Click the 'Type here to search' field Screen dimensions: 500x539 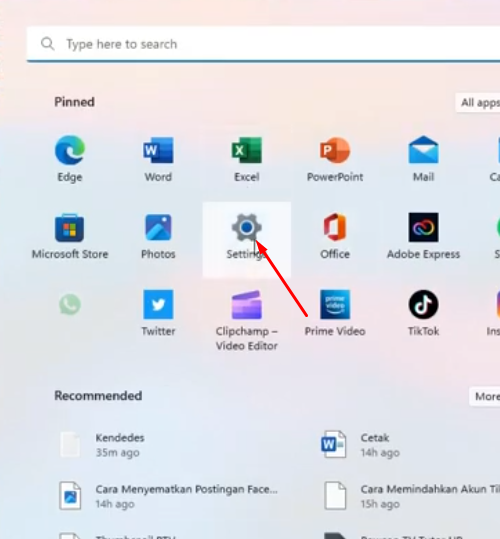coord(263,44)
